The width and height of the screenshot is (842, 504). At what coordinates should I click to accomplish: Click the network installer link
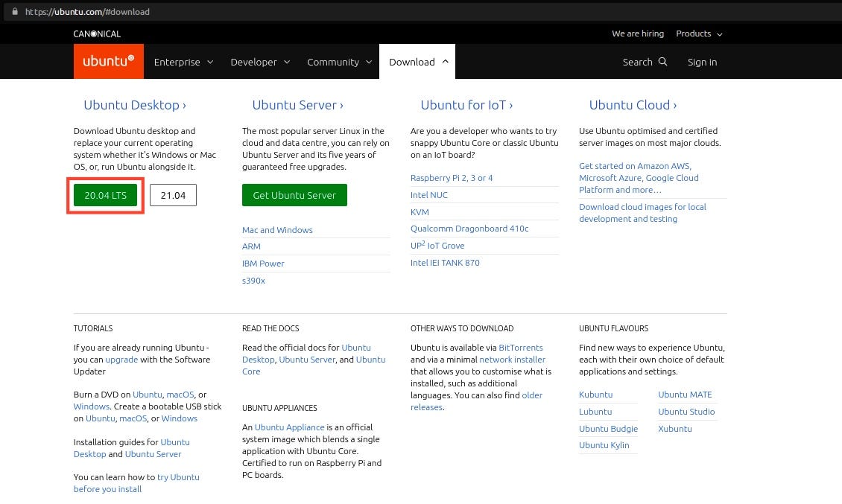click(x=513, y=360)
